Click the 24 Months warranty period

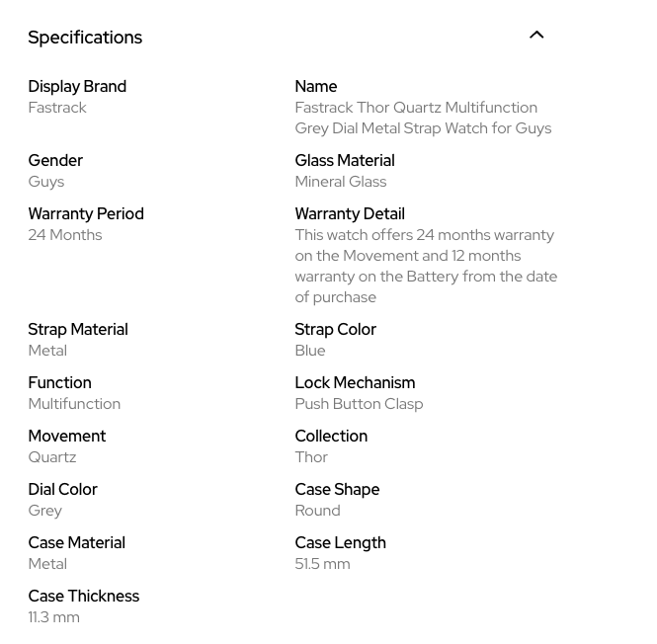65,235
